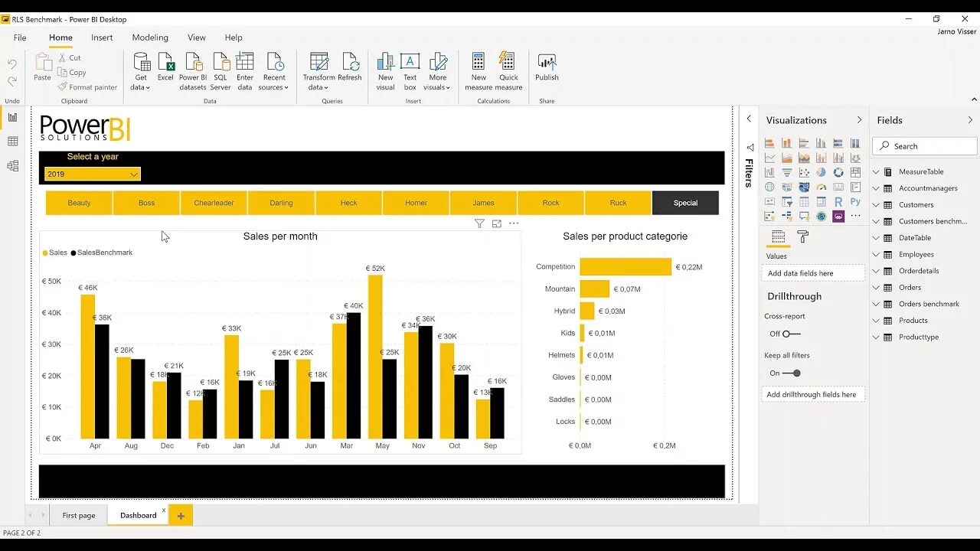Open the Recent sources dropdown
The image size is (980, 551).
click(x=274, y=72)
